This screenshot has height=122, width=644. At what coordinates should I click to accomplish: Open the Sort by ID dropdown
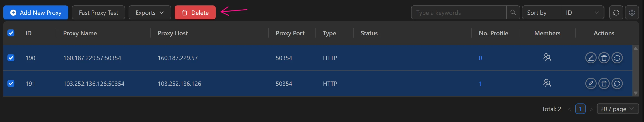point(582,12)
